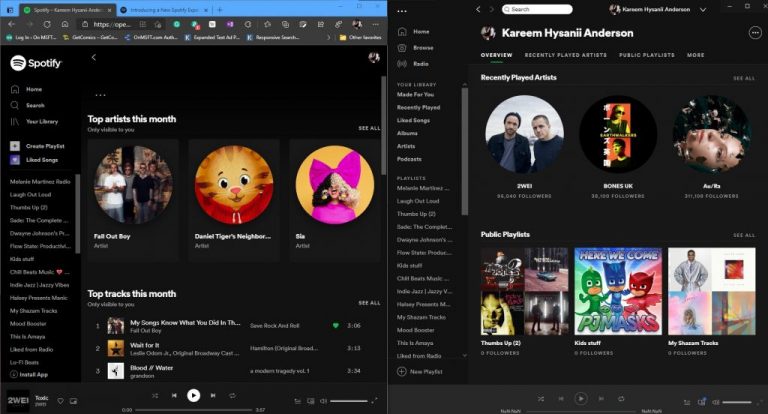This screenshot has height=414, width=768.
Task: Adjust desktop app volume slider
Action: pyautogui.click(x=737, y=402)
